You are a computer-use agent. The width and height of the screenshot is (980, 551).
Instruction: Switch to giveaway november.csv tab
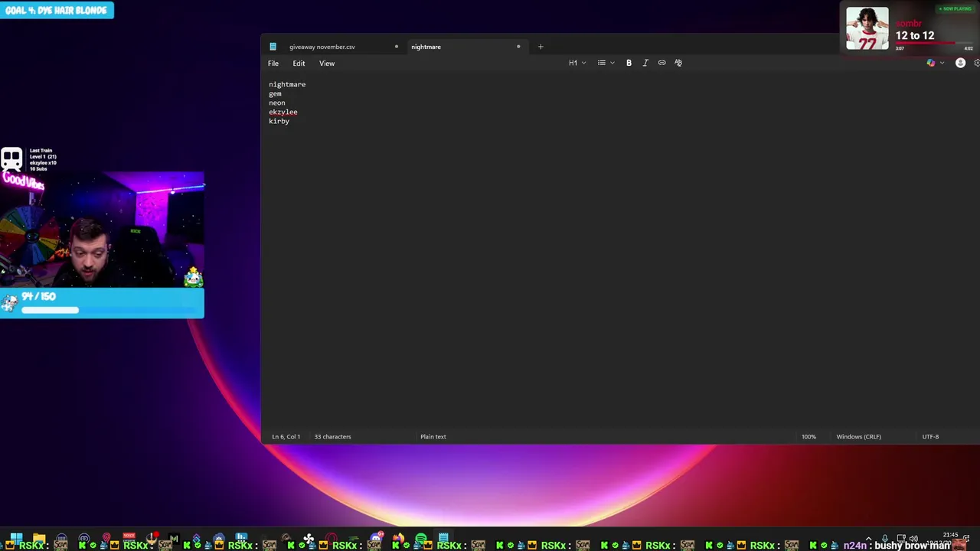[322, 47]
